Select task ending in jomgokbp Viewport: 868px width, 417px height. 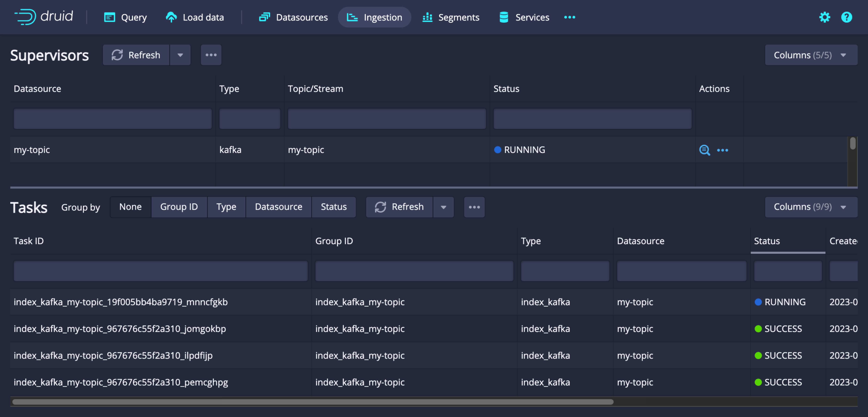tap(120, 329)
